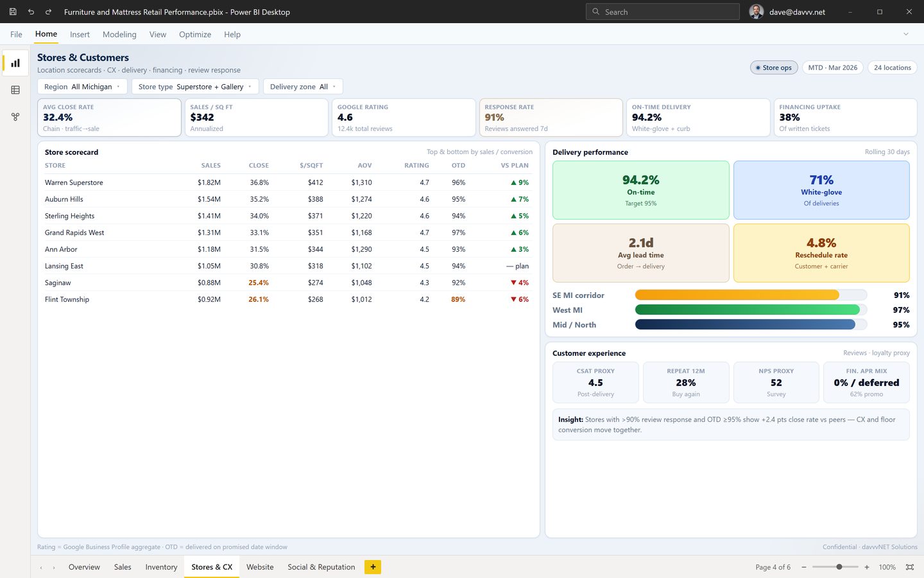924x578 pixels.
Task: Open the dave@davvv.net account avatar
Action: pyautogui.click(x=757, y=12)
